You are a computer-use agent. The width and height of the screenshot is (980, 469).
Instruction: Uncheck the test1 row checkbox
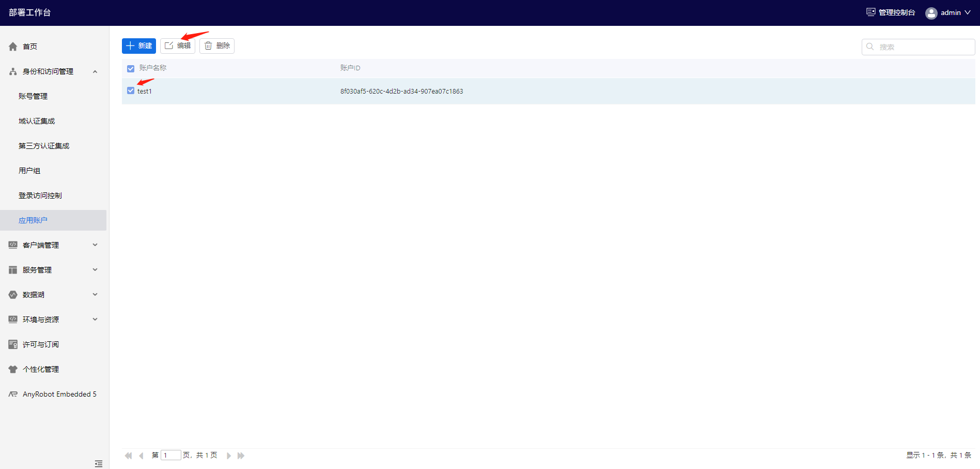(131, 90)
